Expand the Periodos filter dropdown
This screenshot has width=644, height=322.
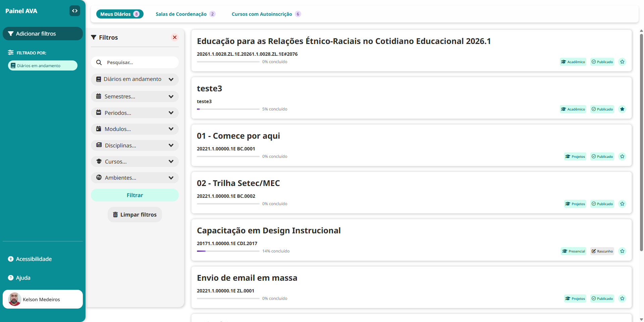pyautogui.click(x=135, y=113)
